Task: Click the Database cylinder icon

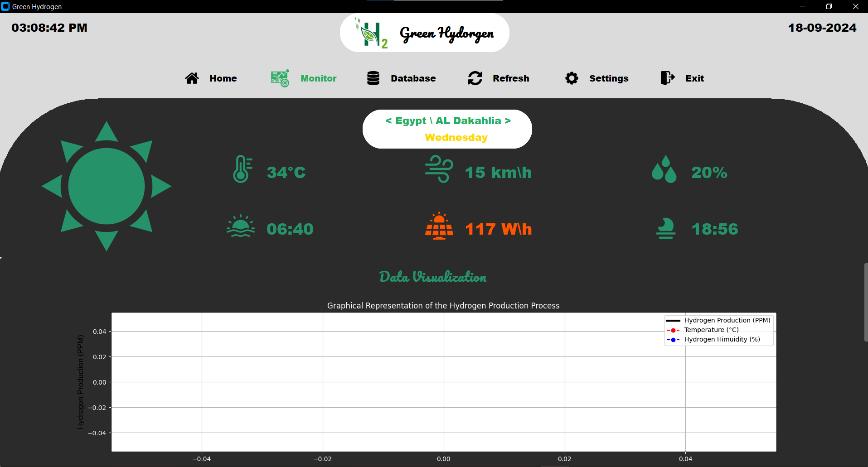Action: 373,78
